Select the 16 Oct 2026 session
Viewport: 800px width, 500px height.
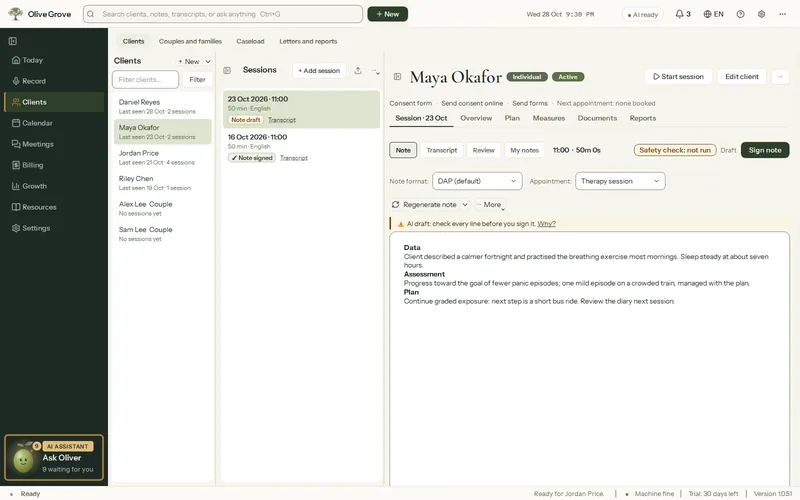tap(301, 147)
